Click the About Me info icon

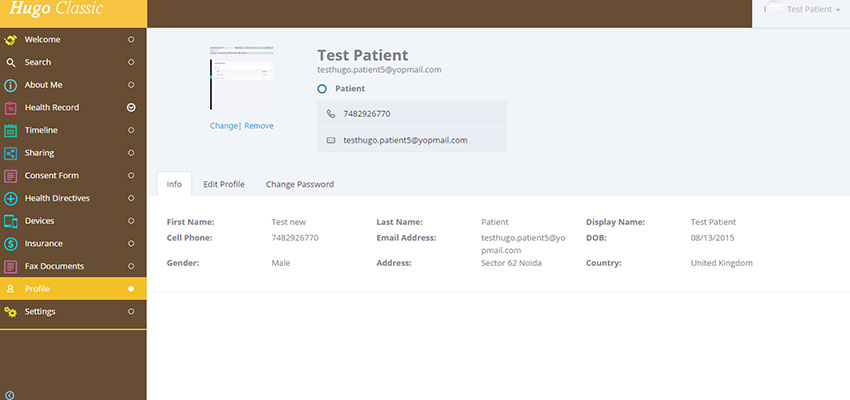[x=10, y=85]
